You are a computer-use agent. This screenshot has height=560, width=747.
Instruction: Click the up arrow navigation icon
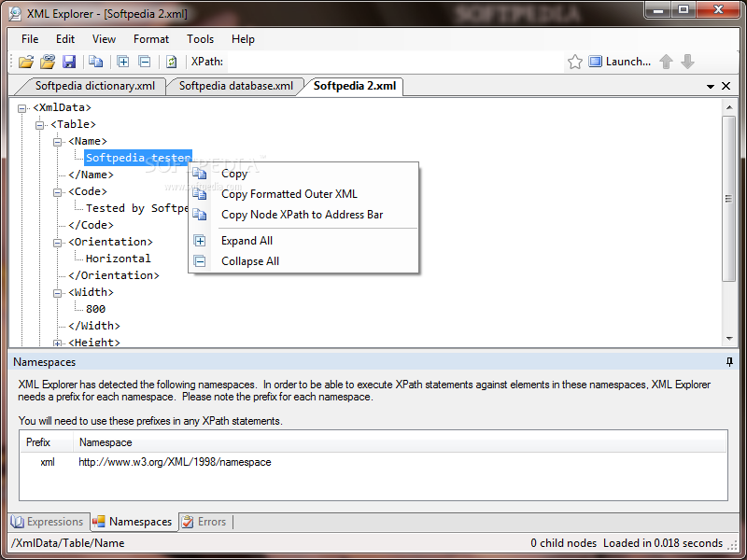click(x=666, y=62)
